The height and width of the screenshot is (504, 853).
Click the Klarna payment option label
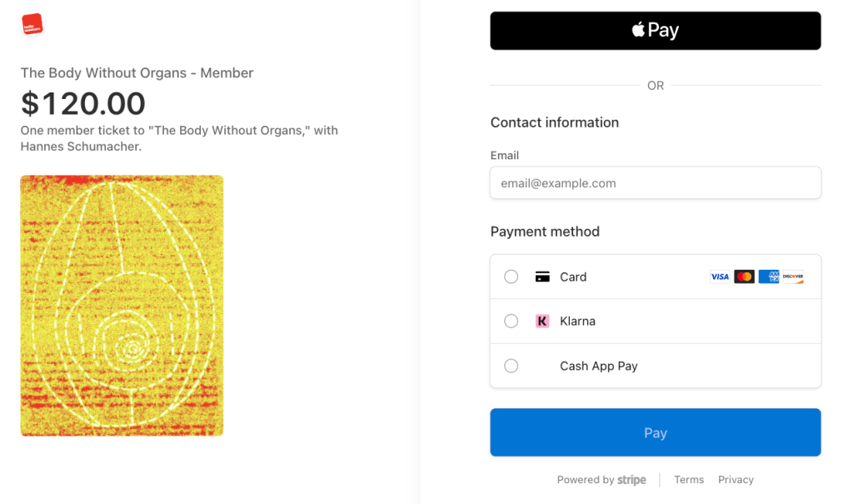(x=577, y=321)
